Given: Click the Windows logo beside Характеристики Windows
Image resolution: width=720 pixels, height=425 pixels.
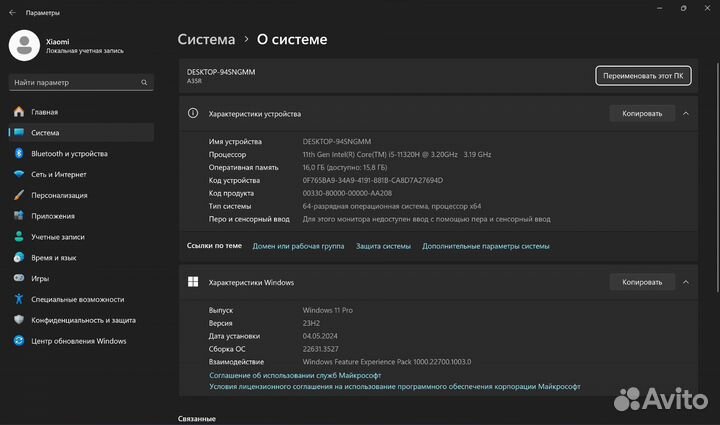Looking at the screenshot, I should pyautogui.click(x=193, y=282).
